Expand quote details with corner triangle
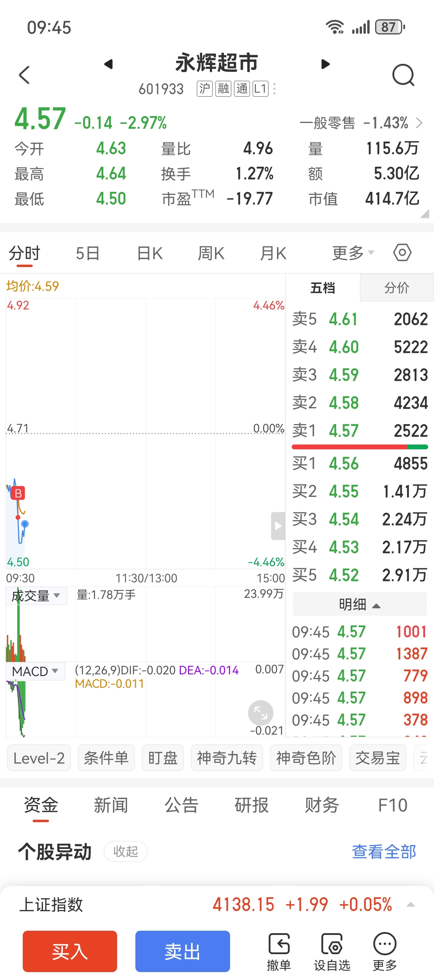Viewport: 434px width, 980px height. point(425,214)
